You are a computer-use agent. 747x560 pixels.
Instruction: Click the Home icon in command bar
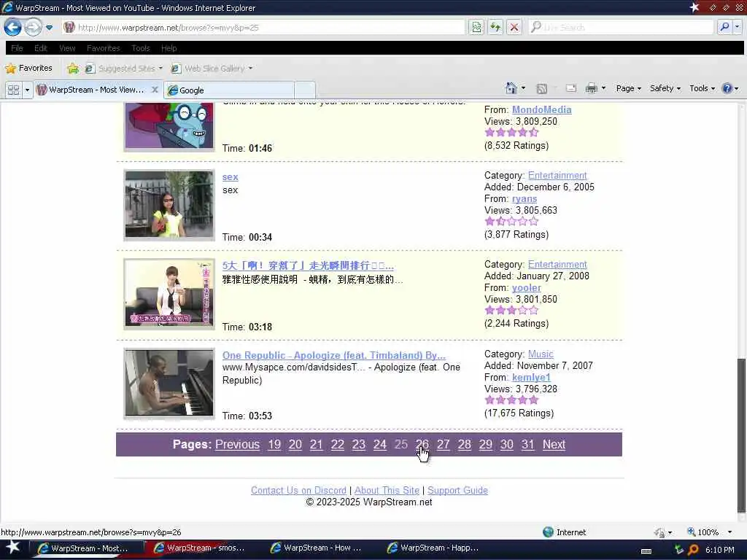click(511, 88)
